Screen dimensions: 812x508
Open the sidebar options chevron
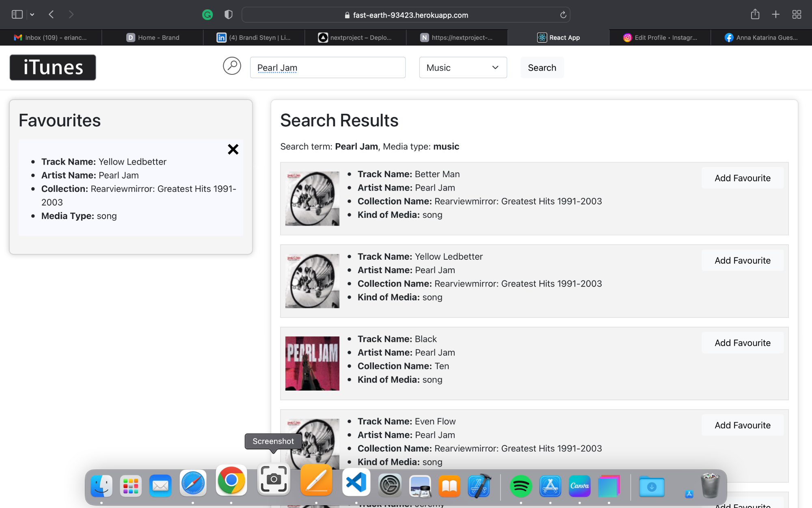(x=32, y=15)
